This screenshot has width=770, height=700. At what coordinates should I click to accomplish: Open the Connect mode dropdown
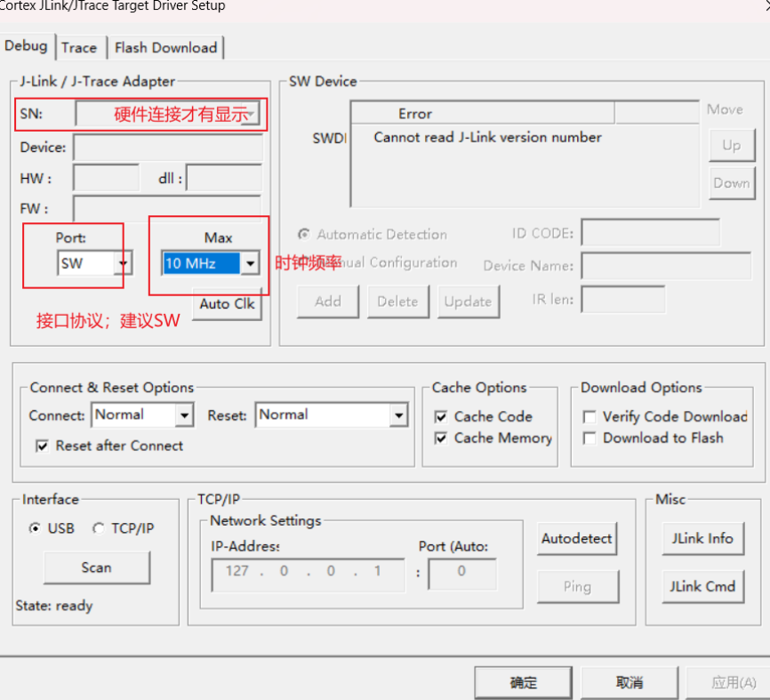(142, 415)
